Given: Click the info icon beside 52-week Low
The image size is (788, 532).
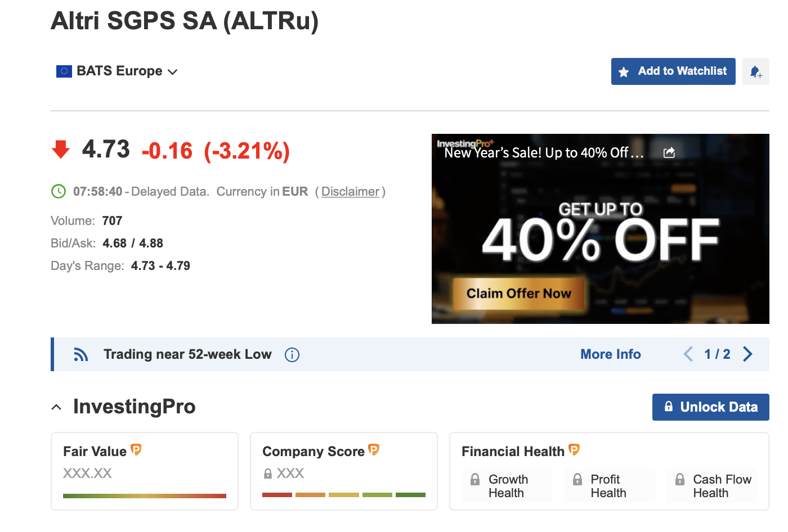Looking at the screenshot, I should [x=292, y=355].
